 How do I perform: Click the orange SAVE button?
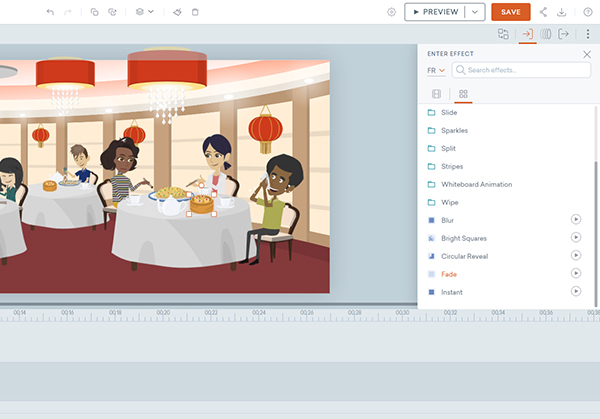(510, 12)
